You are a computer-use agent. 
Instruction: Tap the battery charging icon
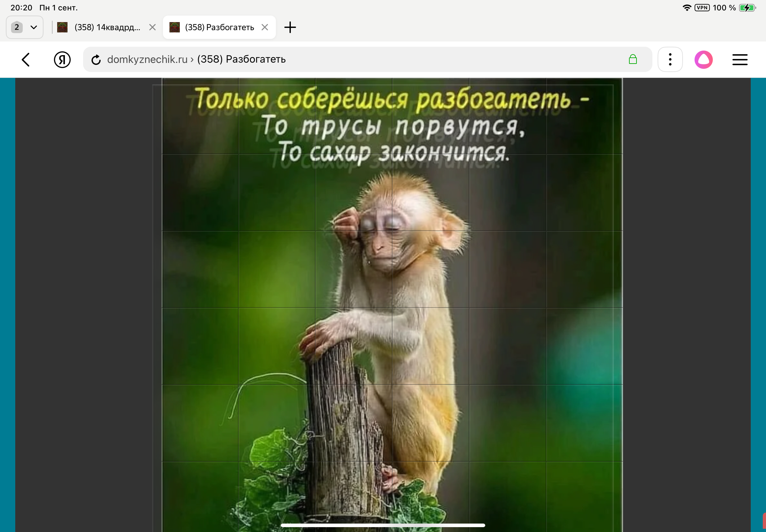[747, 8]
